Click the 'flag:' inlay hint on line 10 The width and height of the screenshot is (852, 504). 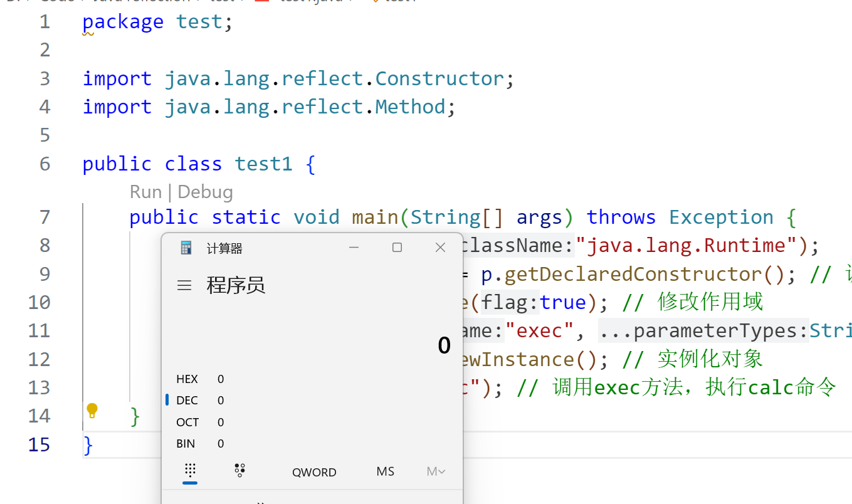click(x=510, y=303)
